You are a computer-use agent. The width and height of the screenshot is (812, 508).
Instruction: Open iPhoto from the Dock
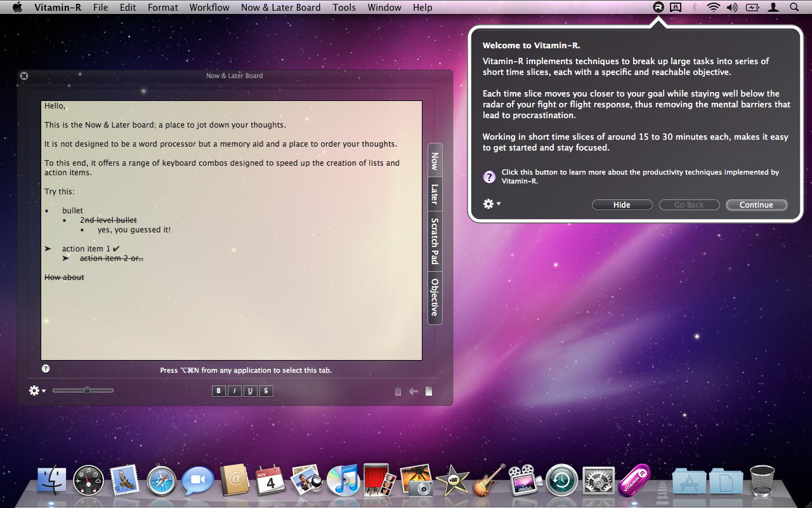tap(416, 480)
